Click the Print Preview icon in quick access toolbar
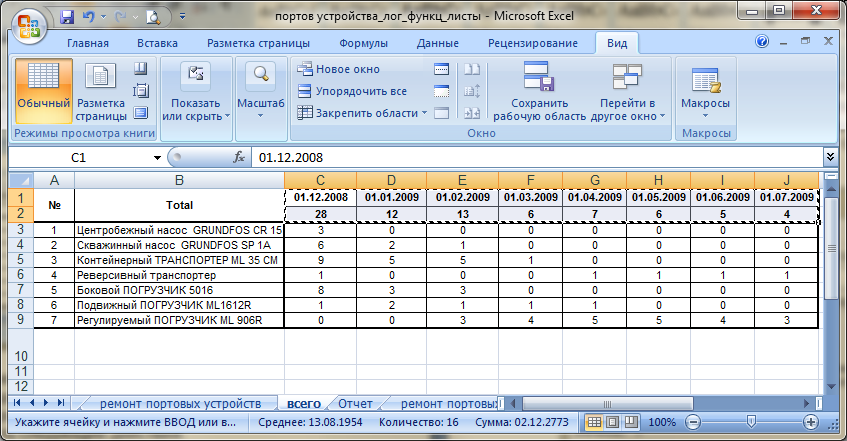This screenshot has height=441, width=847. [153, 17]
